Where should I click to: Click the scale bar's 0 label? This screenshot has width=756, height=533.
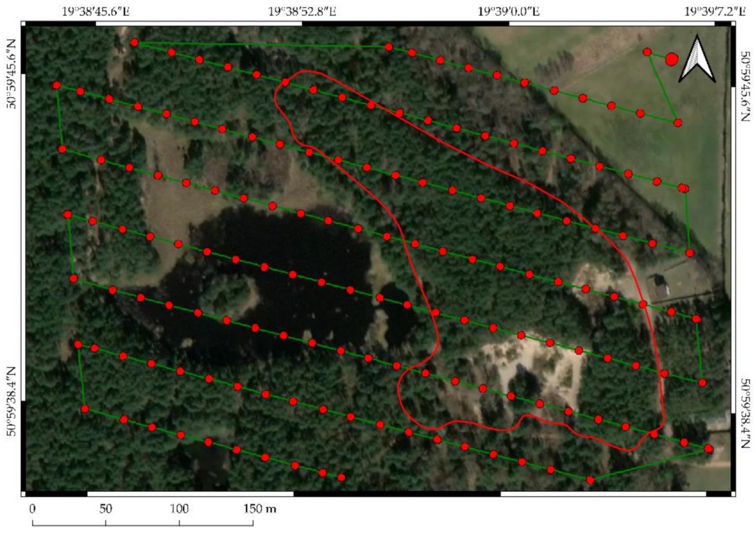coord(32,509)
